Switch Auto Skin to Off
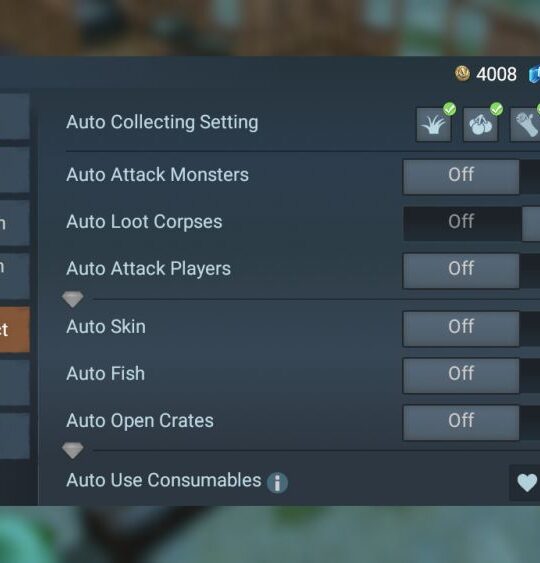 tap(461, 329)
